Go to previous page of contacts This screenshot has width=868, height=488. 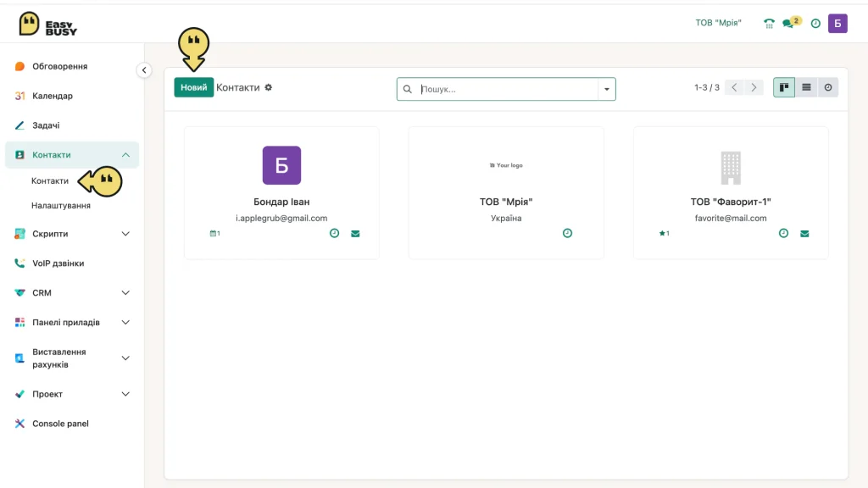click(734, 87)
